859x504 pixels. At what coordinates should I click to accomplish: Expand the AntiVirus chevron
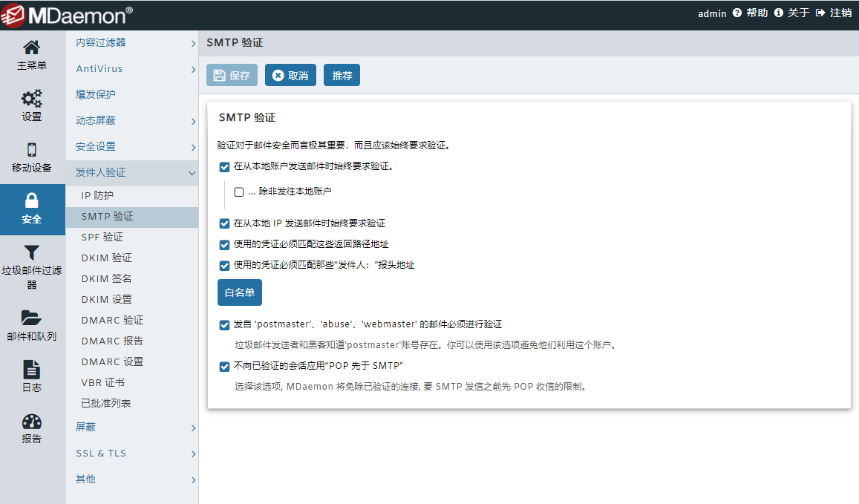(193, 69)
